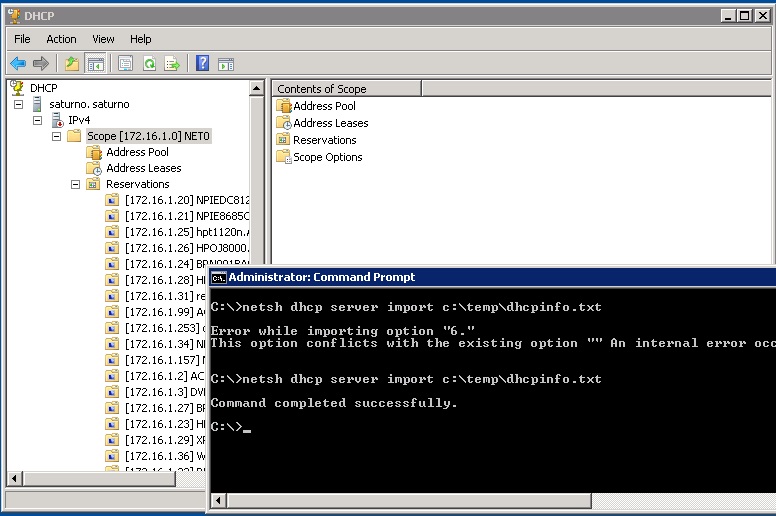Open the View menu
Viewport: 776px width, 516px height.
(103, 39)
